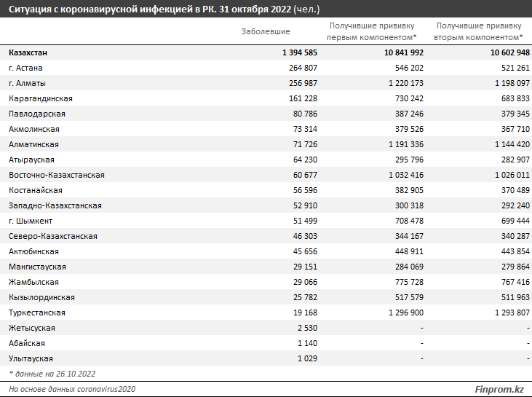
Task: Click the first component vaccination column header
Action: (372, 31)
